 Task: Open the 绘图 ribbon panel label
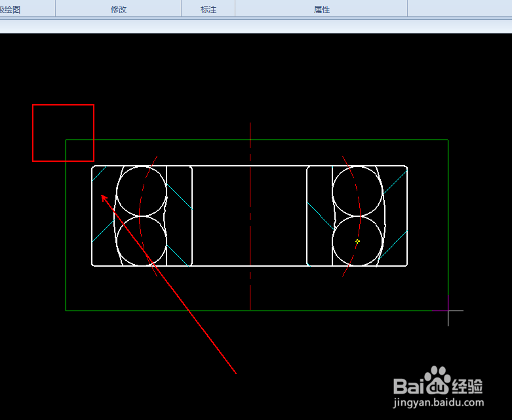tap(10, 9)
